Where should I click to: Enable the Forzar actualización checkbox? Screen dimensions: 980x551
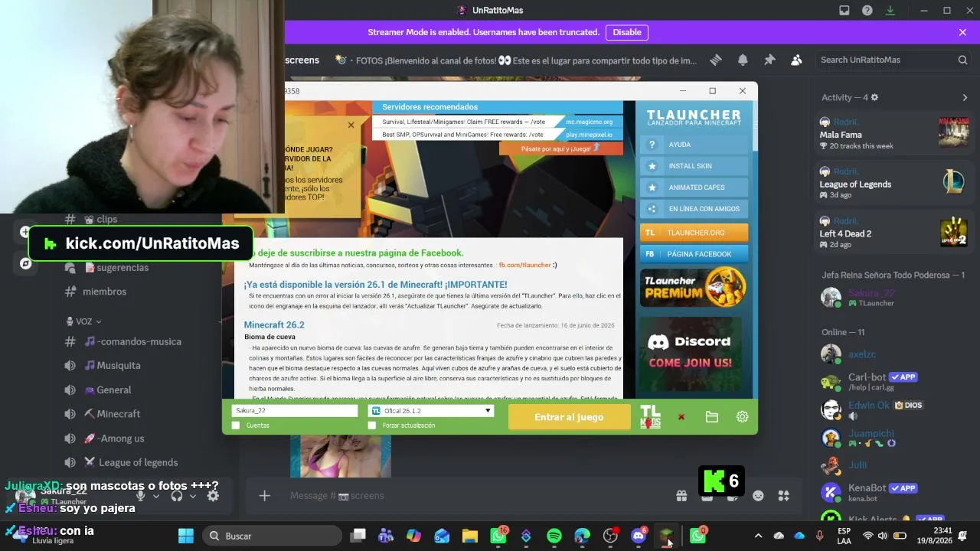tap(372, 425)
